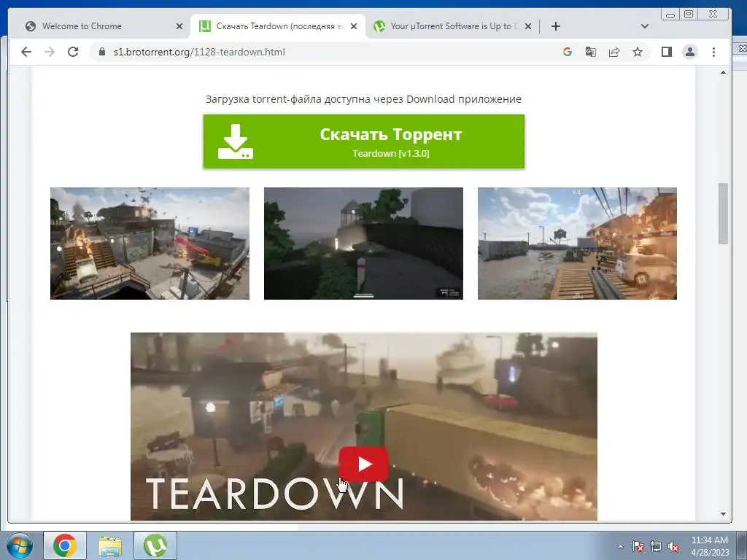Image resolution: width=747 pixels, height=560 pixels.
Task: Close the µTorrent Software tab
Action: coord(528,26)
